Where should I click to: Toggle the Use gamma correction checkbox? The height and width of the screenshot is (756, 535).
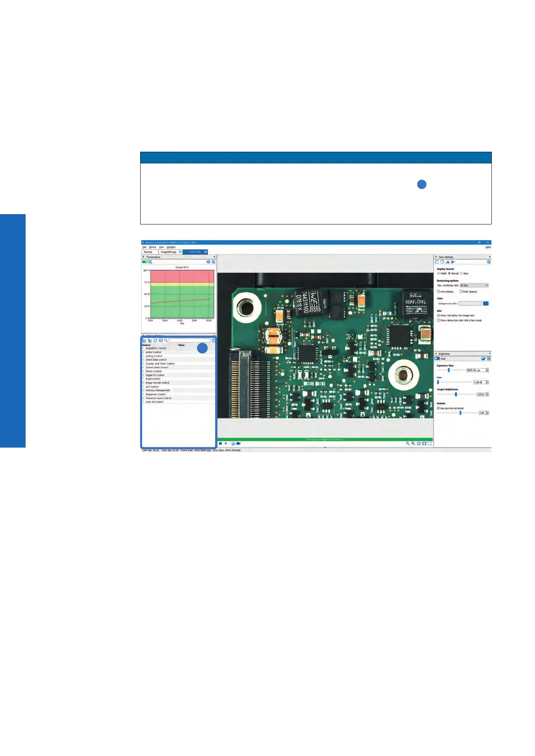coord(438,409)
